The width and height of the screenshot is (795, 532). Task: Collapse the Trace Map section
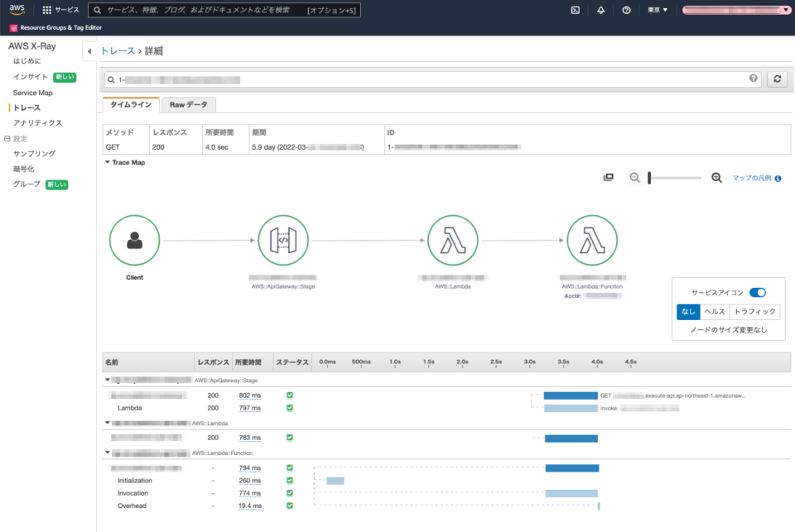coord(106,161)
